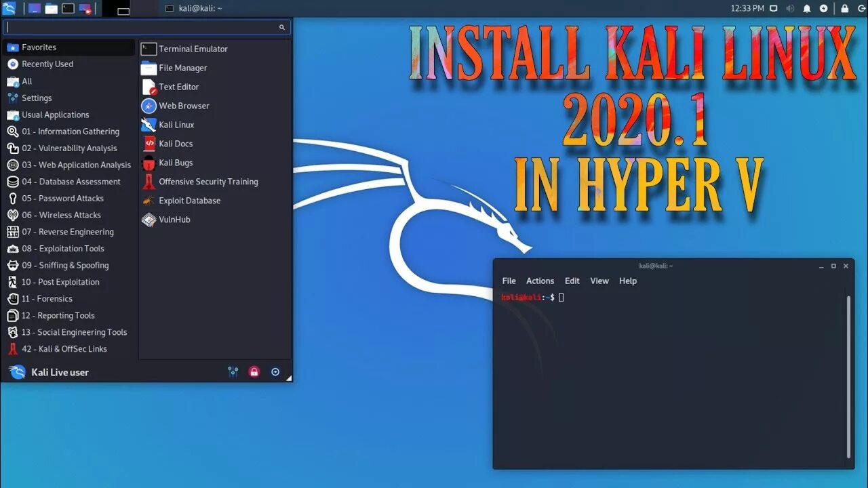Screen dimensions: 868x488
Task: Open the Usual Applications category
Action: pos(69,115)
